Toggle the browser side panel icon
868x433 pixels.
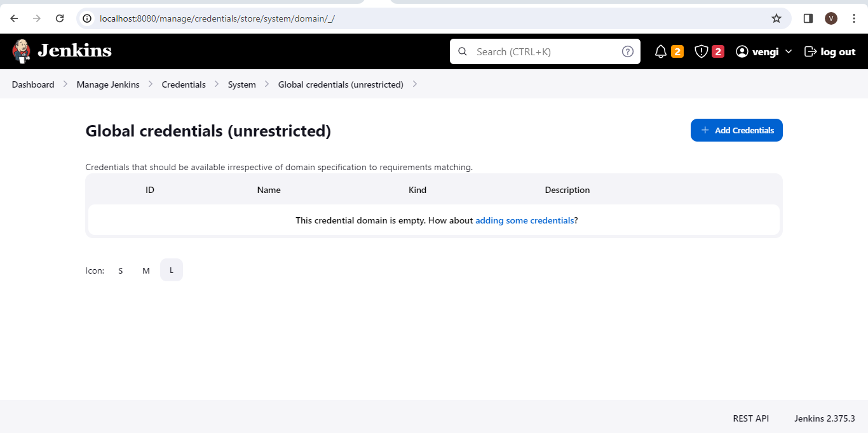coord(808,18)
